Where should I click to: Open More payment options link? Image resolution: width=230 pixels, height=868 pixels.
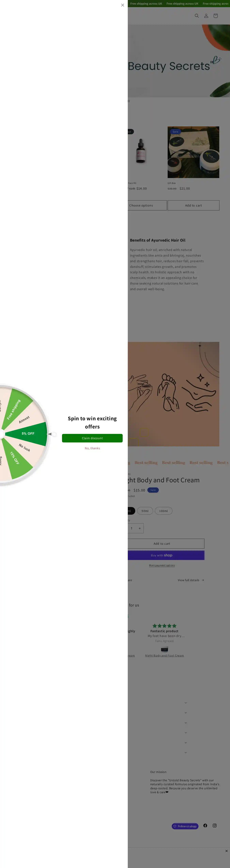click(162, 565)
